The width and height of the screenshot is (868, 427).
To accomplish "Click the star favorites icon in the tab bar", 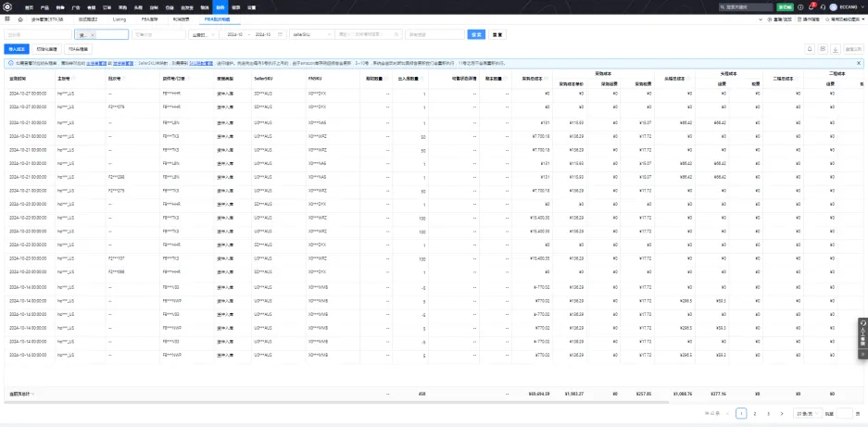I will point(827,19).
